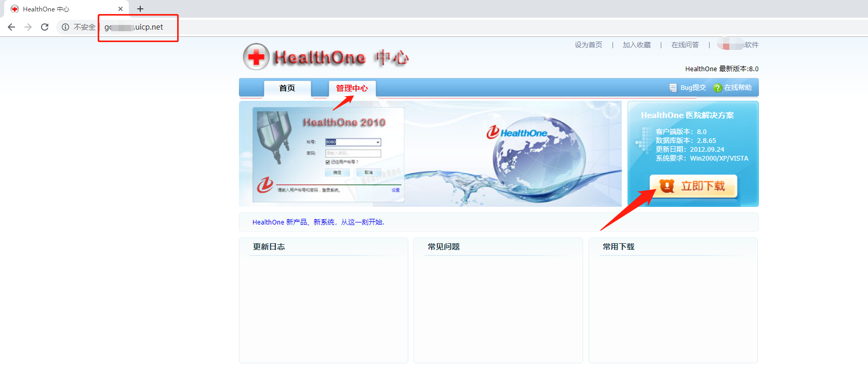
Task: Click the browser forward arrow
Action: (28, 27)
